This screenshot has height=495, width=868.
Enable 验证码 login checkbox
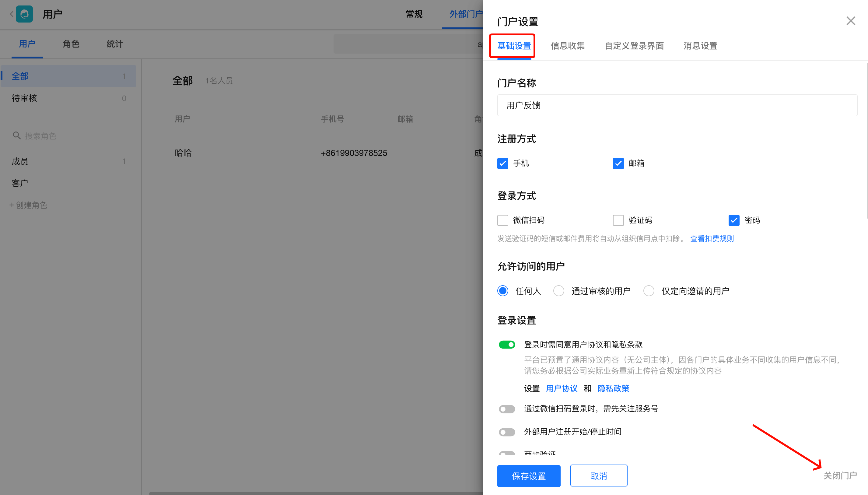click(618, 220)
